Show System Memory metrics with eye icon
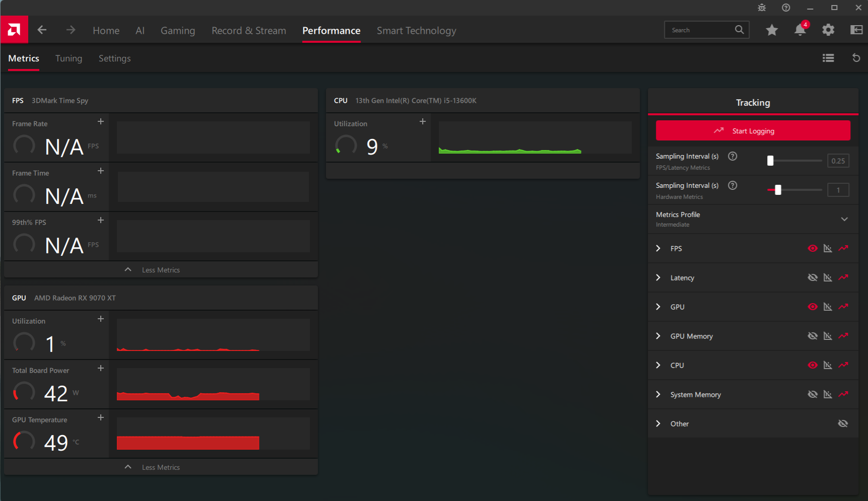 813,394
